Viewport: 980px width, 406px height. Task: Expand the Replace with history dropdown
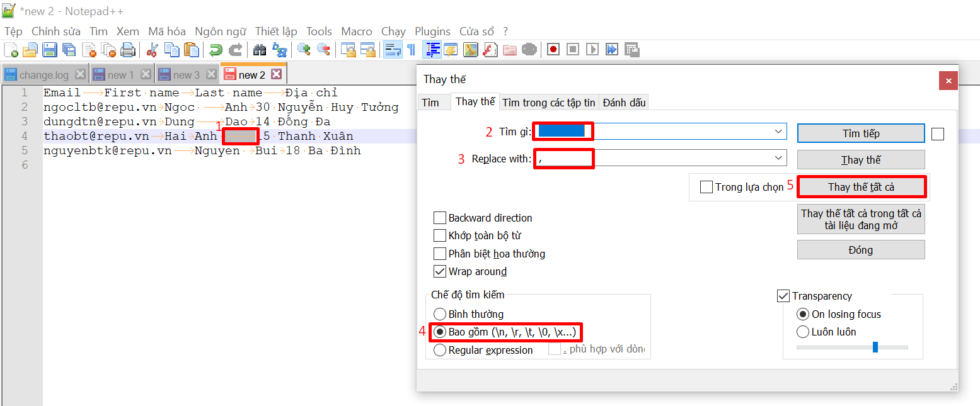pos(778,159)
